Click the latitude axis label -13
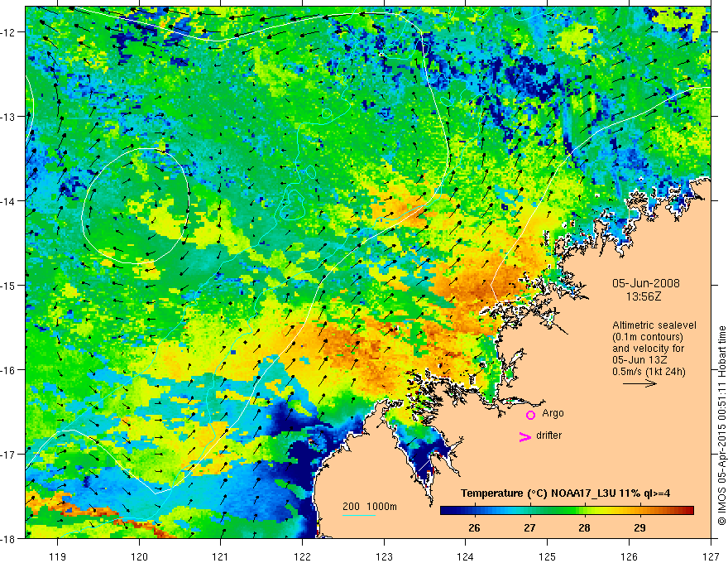 (10, 117)
